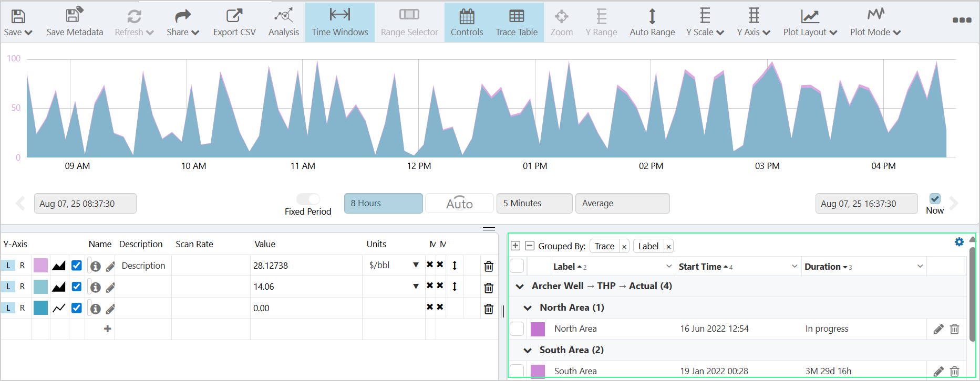The image size is (980, 381).
Task: Collapse the South Area (2) group
Action: pos(528,350)
